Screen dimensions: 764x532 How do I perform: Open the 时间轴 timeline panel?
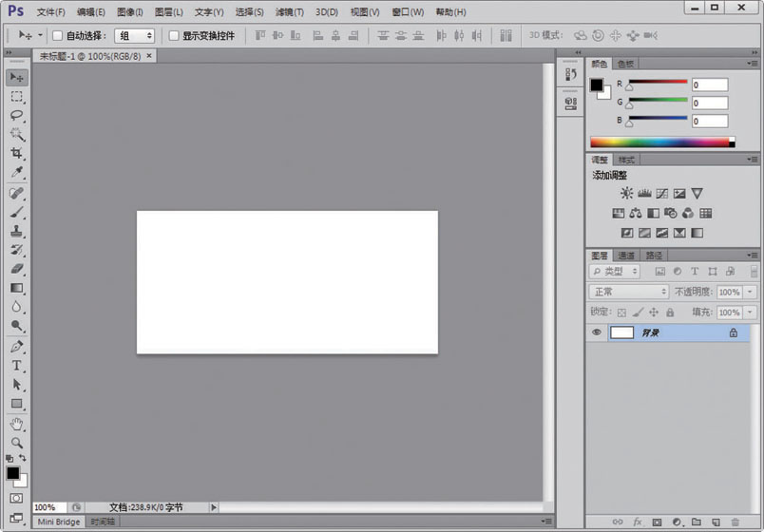pyautogui.click(x=103, y=522)
